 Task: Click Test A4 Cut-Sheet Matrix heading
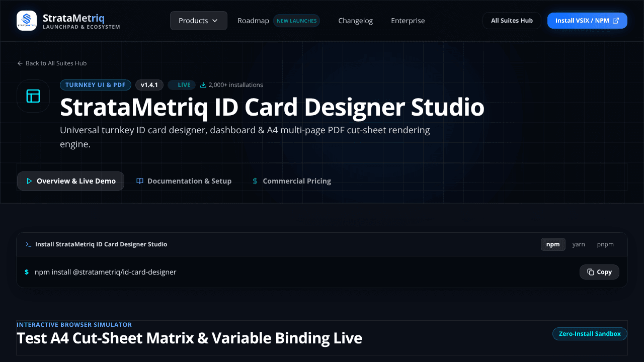pos(189,338)
